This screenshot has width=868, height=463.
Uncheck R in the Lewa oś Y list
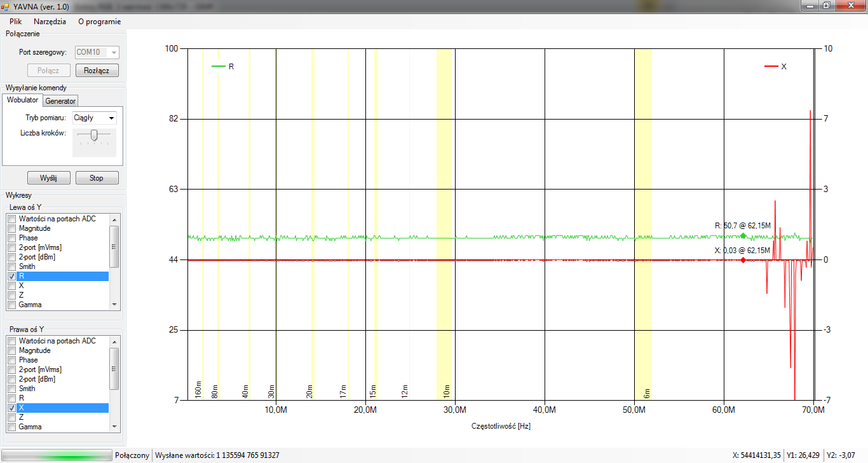click(x=11, y=277)
